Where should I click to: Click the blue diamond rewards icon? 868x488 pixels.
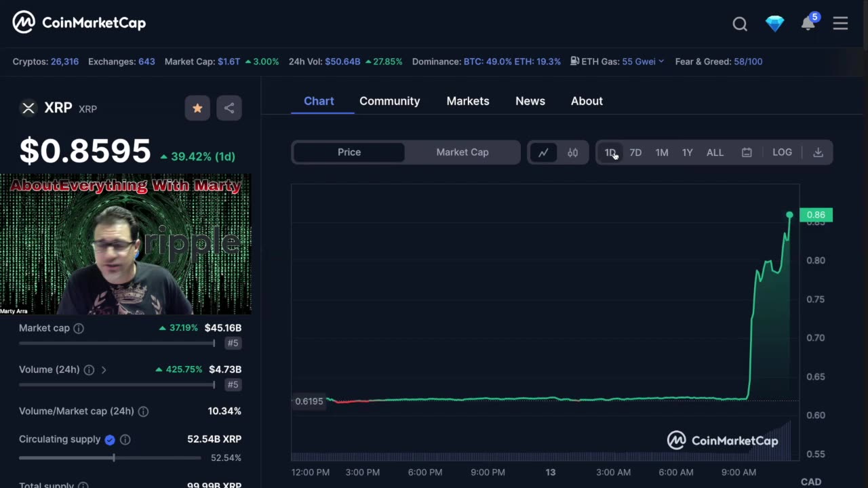pos(774,24)
